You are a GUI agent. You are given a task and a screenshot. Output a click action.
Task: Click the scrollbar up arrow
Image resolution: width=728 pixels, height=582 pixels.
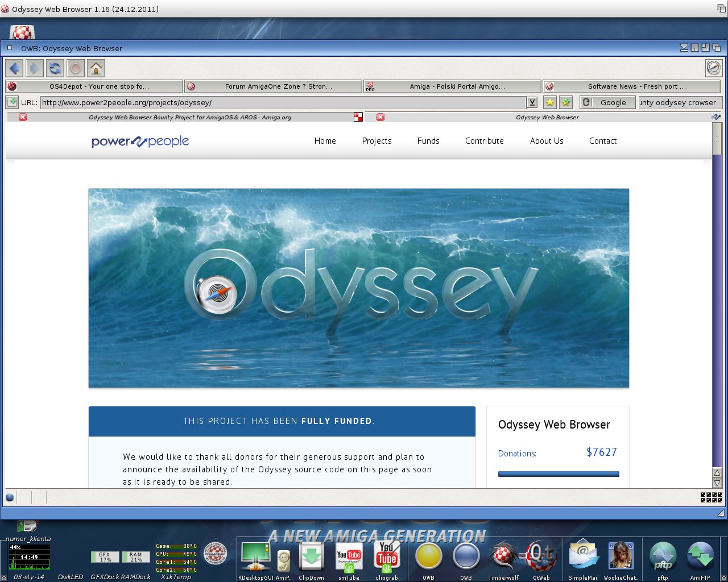tap(717, 473)
